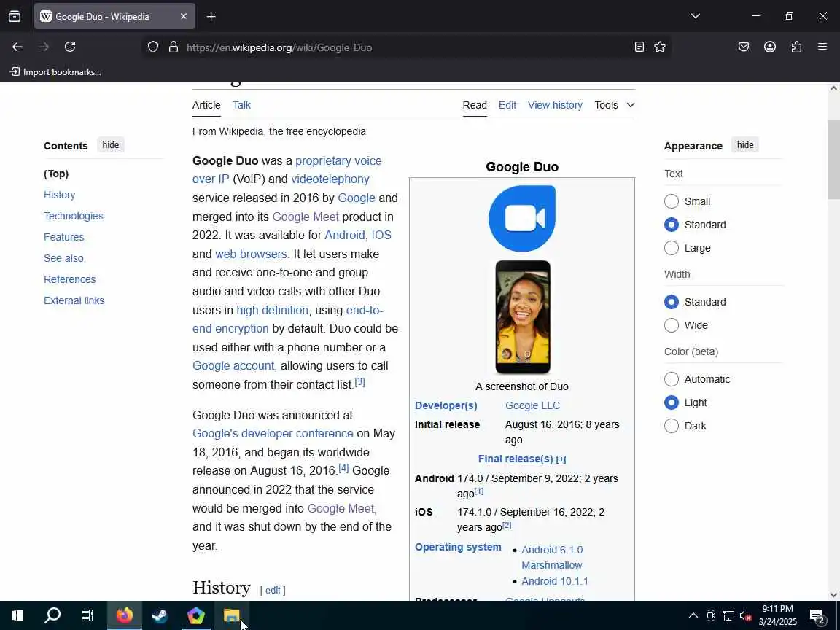840x630 pixels.
Task: Go back one page using the back arrow
Action: click(17, 47)
